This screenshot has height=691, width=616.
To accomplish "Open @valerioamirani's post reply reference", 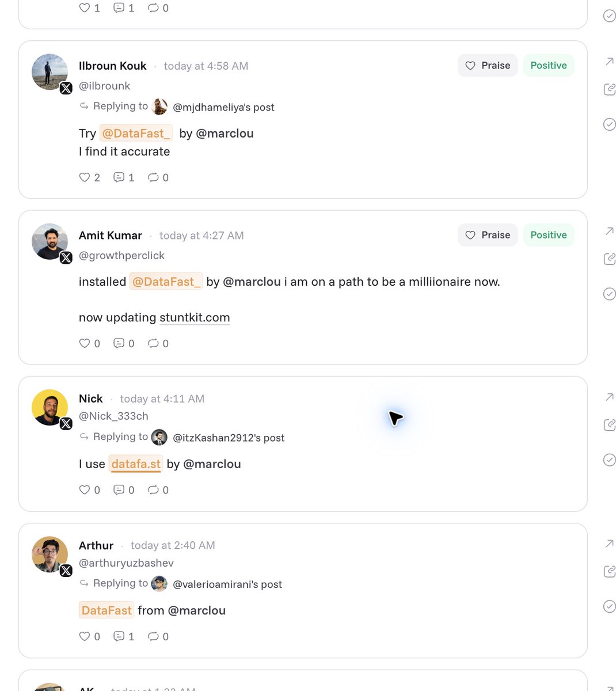I will pos(227,584).
